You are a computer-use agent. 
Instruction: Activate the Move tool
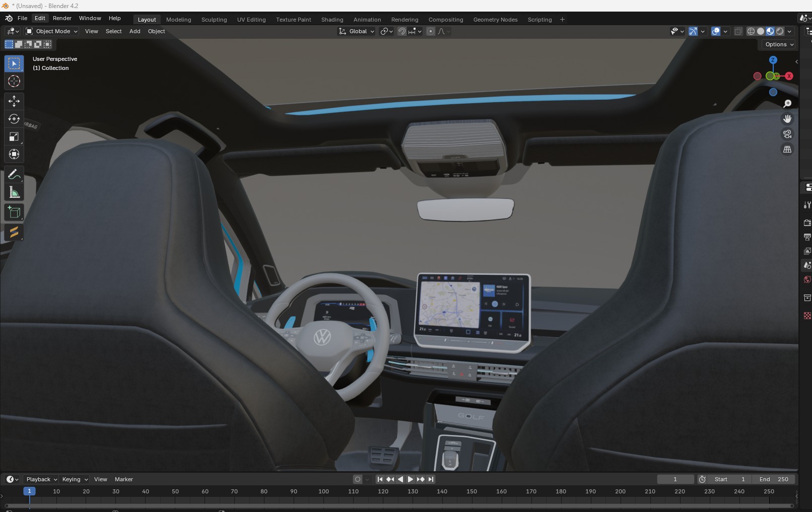[14, 101]
